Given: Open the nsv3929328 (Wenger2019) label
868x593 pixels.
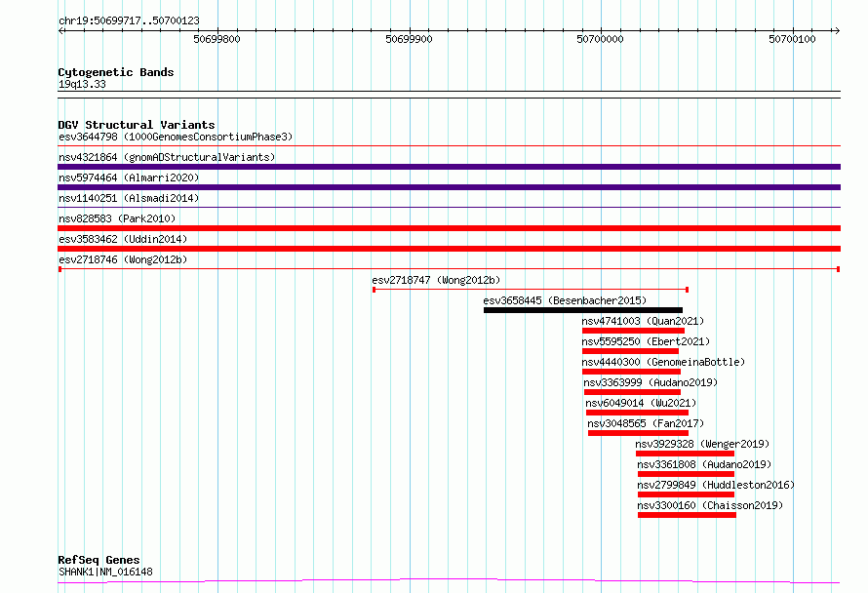Looking at the screenshot, I should (702, 444).
